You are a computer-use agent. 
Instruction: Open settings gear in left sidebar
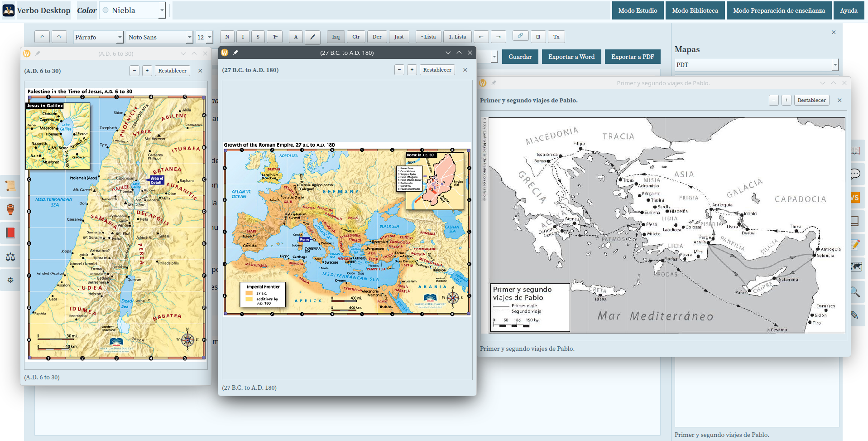pyautogui.click(x=10, y=280)
